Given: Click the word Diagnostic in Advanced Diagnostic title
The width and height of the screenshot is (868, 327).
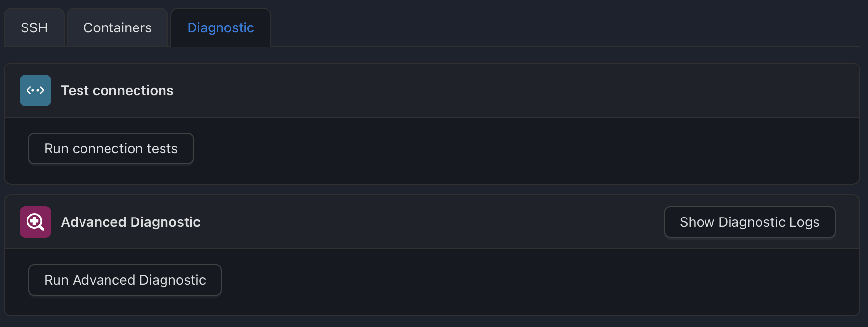Looking at the screenshot, I should click(165, 222).
